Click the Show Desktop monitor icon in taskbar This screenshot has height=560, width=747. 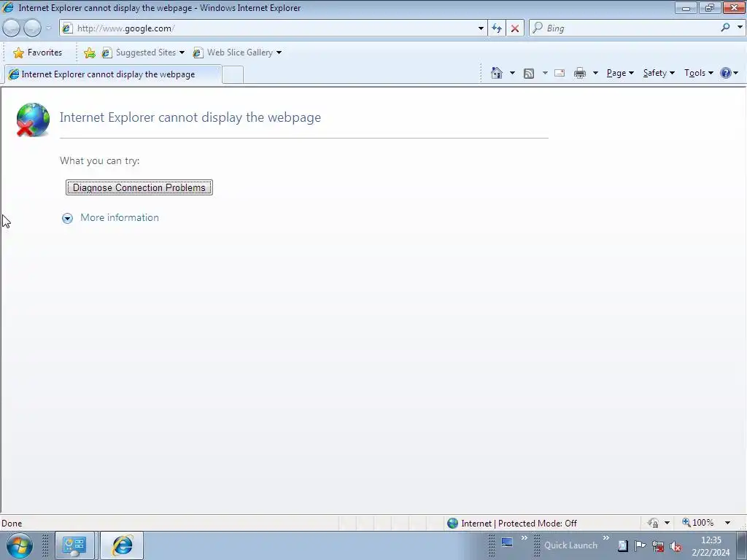pyautogui.click(x=507, y=542)
